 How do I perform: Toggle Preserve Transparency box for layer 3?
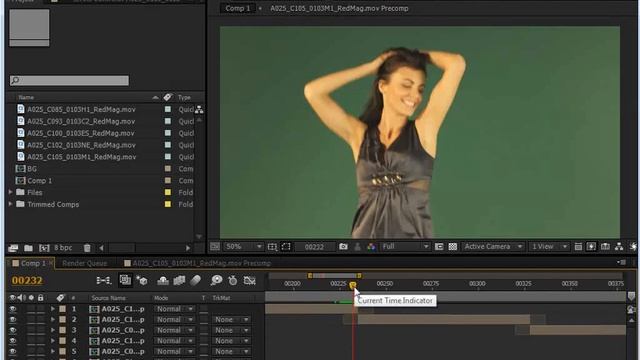[203, 330]
